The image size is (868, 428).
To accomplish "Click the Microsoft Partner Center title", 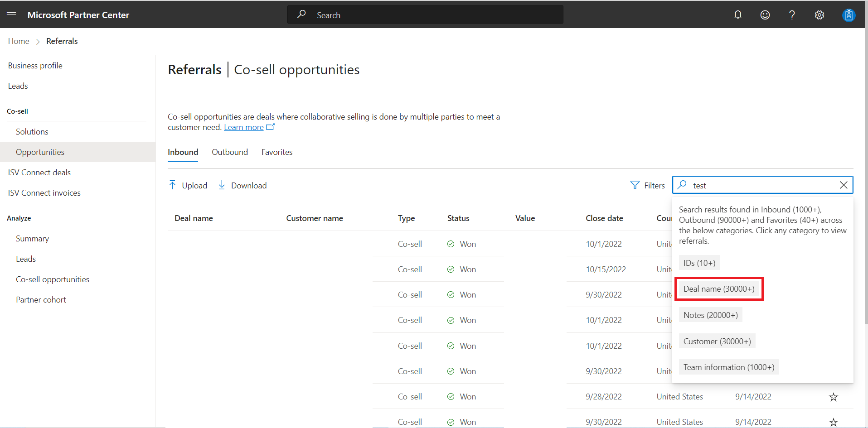I will pos(78,15).
